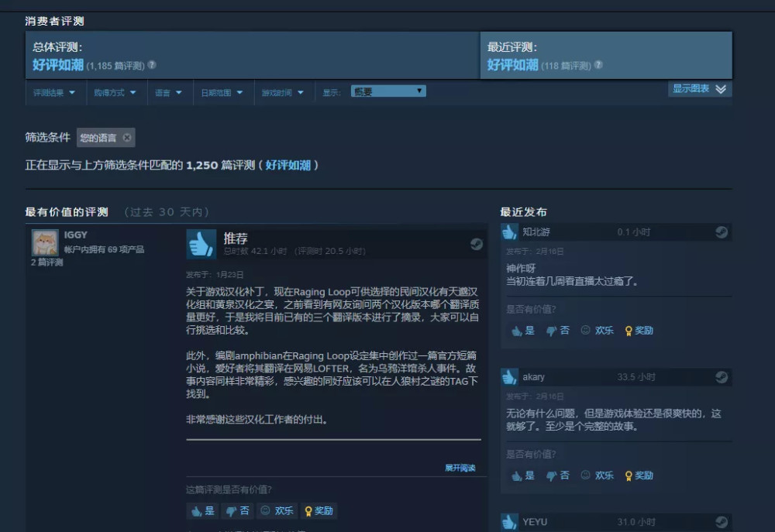Click the share icon beside 知北游's review

(721, 231)
